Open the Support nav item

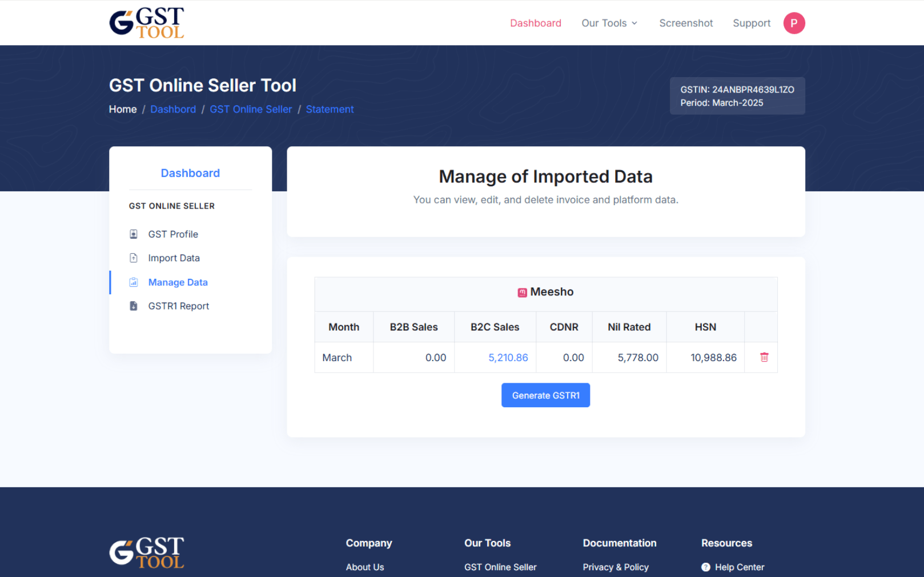click(752, 23)
